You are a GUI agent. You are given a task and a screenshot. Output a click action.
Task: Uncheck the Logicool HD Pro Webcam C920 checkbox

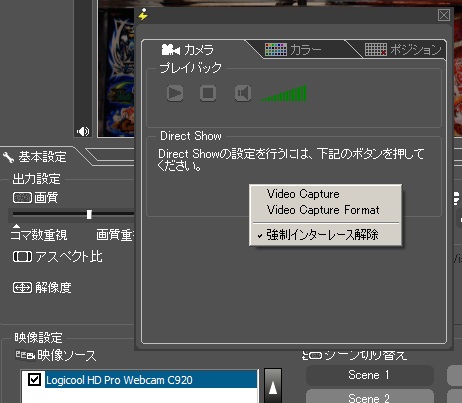coord(34,379)
